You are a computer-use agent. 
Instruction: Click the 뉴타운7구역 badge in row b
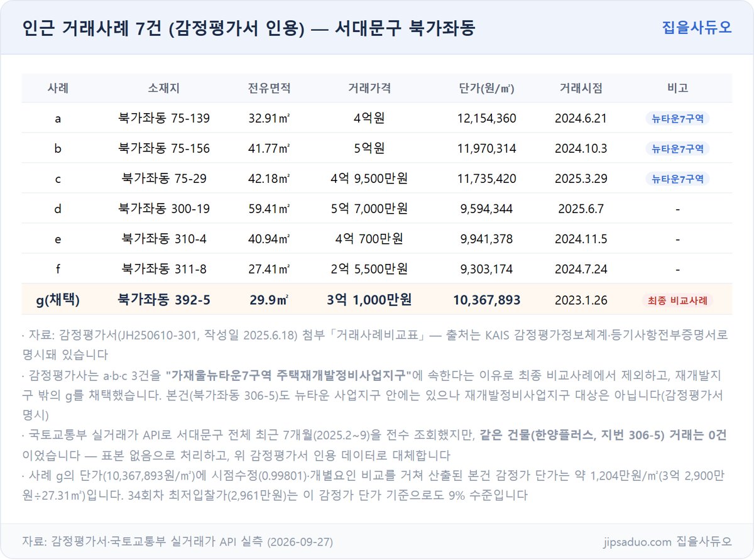(x=677, y=148)
